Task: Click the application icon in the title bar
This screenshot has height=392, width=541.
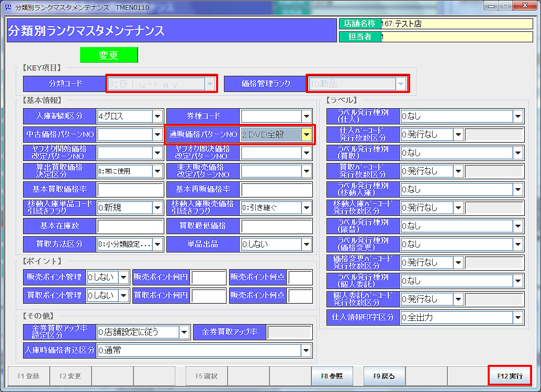Action: (x=7, y=7)
